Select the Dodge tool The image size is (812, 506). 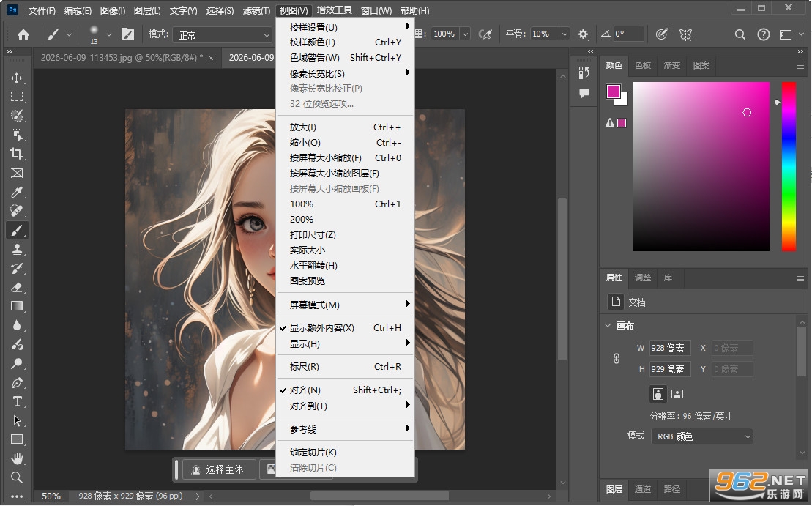17,364
